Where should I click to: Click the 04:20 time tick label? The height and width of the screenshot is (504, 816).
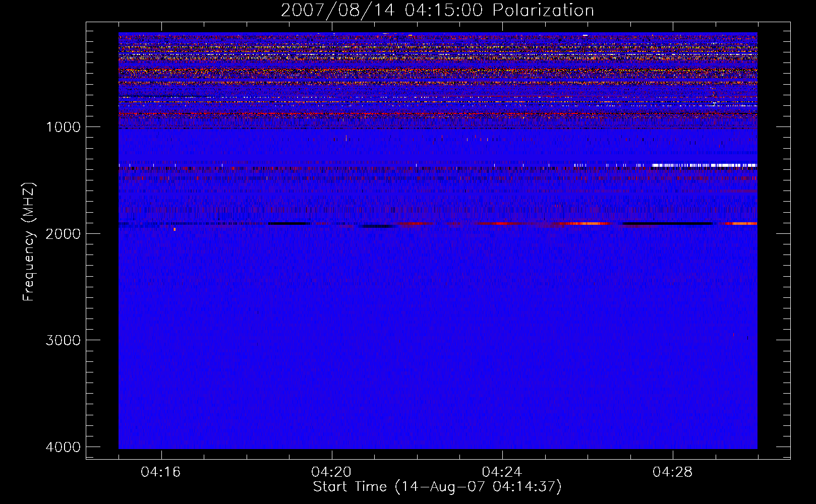click(x=331, y=472)
